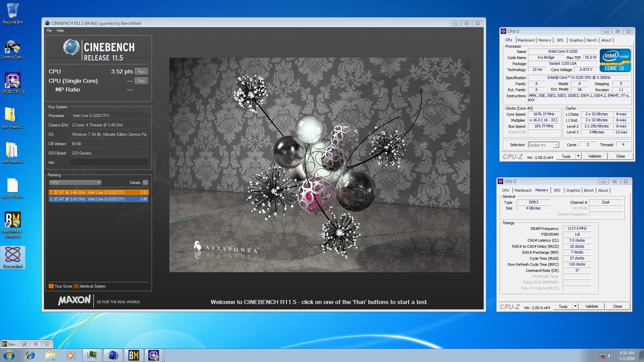Open Windows Media Player from the taskbar

[x=71, y=355]
